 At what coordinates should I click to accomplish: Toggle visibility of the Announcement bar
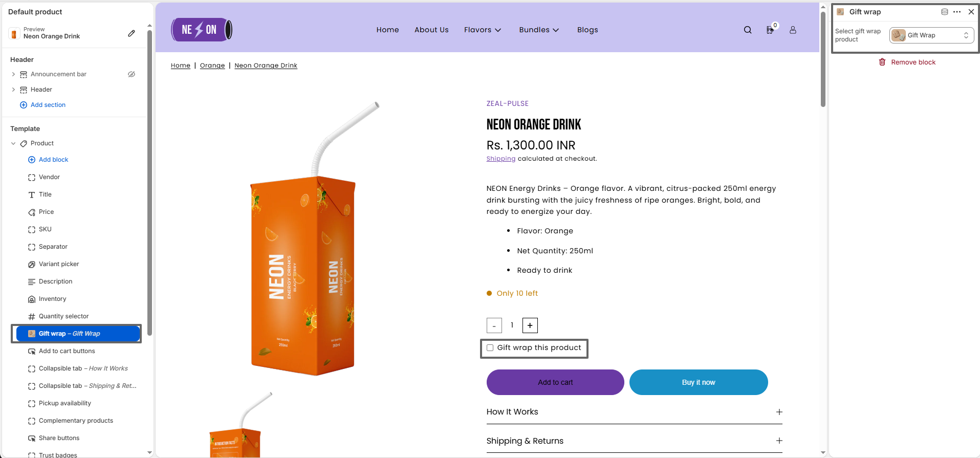132,74
